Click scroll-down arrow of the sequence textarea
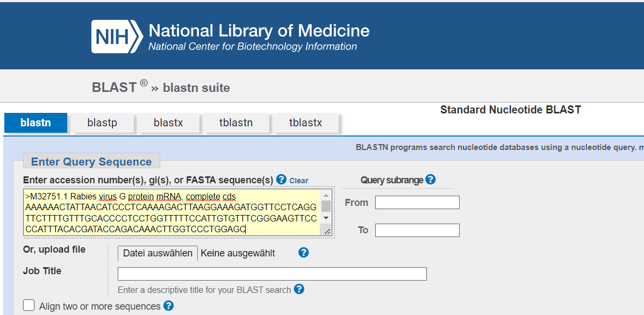The height and width of the screenshot is (315, 644). [x=327, y=217]
